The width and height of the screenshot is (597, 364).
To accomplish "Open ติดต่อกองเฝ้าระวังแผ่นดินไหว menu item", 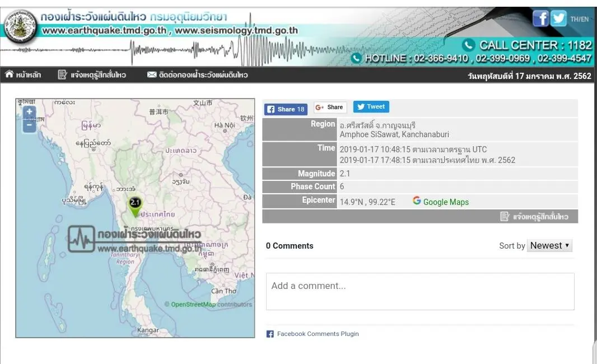I will (x=197, y=74).
